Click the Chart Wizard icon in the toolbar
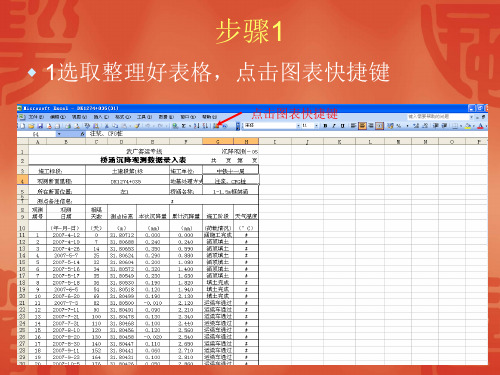 216,126
